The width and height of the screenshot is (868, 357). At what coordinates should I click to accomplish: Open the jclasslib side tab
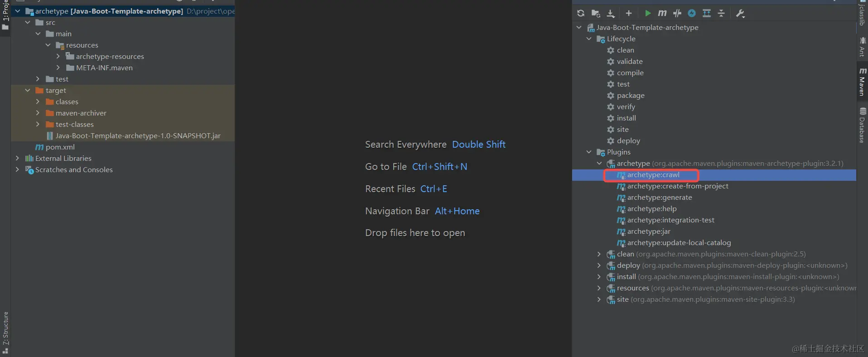pos(862,14)
